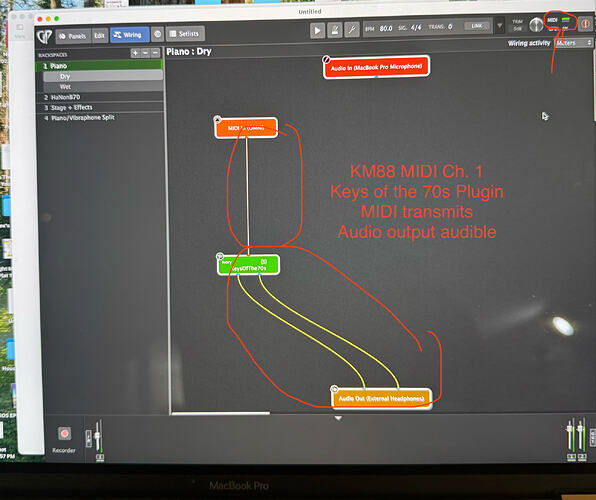The height and width of the screenshot is (500, 596).
Task: Expand the dropdown arrow next to LINK
Action: 499,26
